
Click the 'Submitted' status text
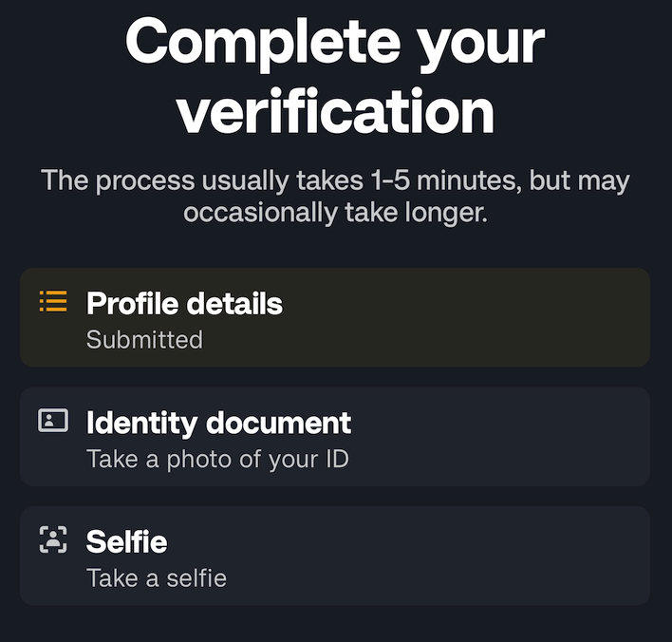click(144, 340)
